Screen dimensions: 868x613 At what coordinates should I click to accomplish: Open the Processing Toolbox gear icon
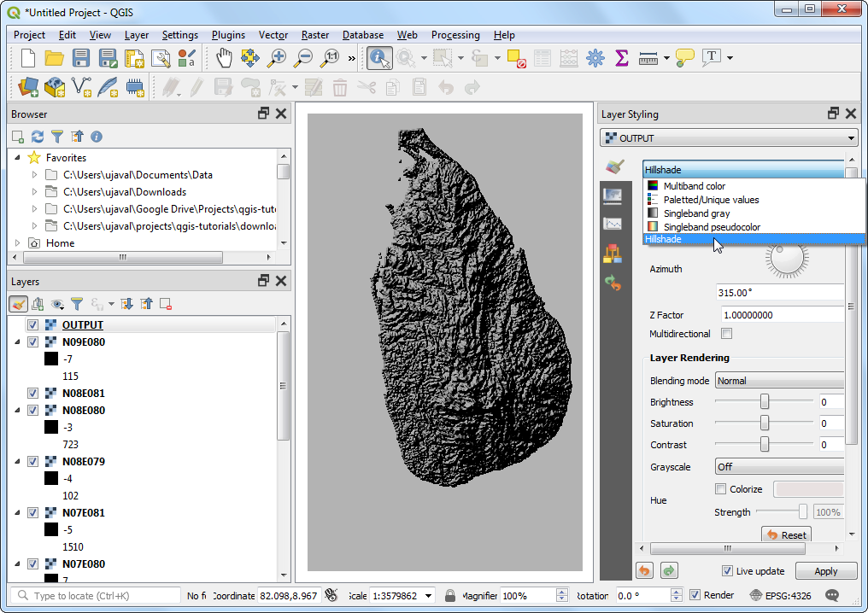coord(595,58)
